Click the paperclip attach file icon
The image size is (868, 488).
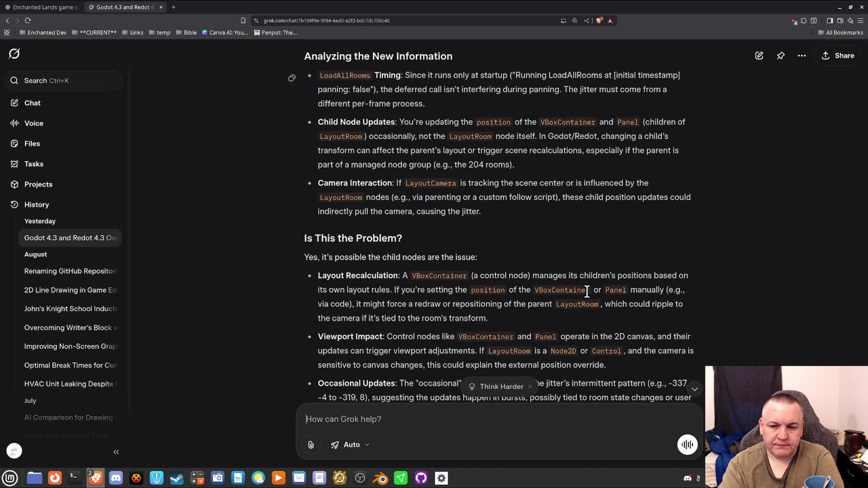311,445
